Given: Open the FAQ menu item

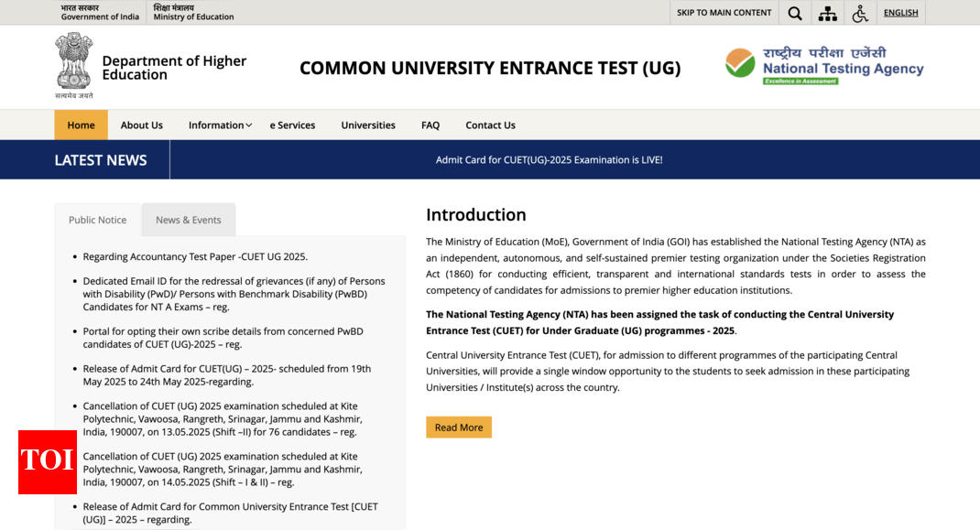Looking at the screenshot, I should pyautogui.click(x=430, y=125).
